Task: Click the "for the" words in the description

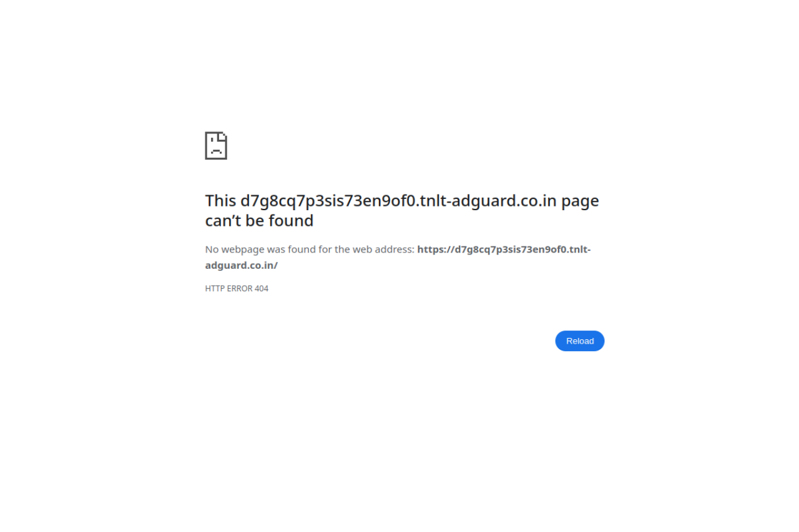Action: coord(334,249)
